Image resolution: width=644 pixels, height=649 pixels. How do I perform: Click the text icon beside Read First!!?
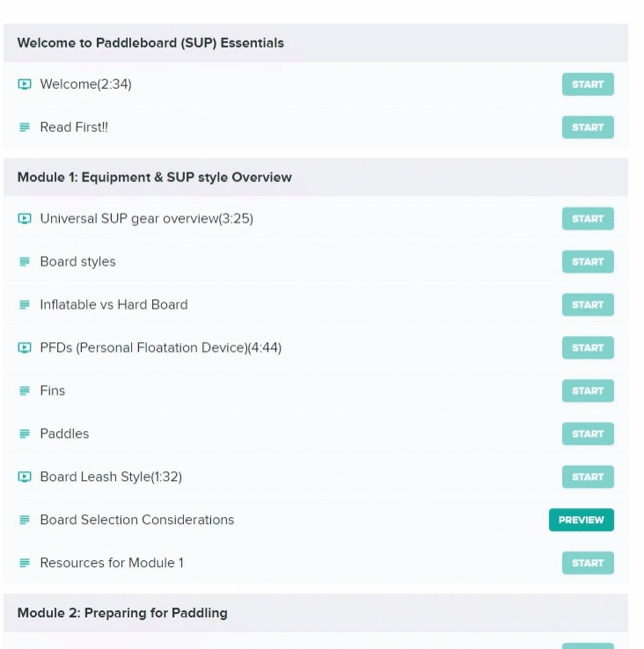coord(25,128)
